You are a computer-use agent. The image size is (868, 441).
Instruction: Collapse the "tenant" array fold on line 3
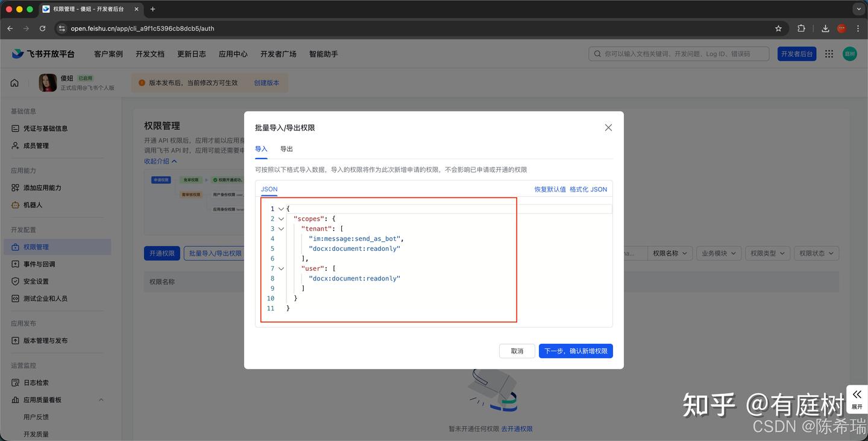click(281, 229)
